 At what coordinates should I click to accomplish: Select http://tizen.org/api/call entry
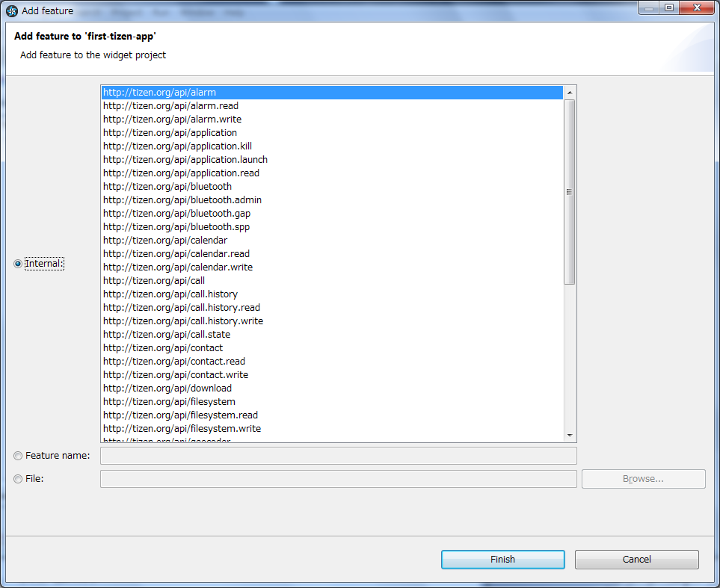[333, 281]
